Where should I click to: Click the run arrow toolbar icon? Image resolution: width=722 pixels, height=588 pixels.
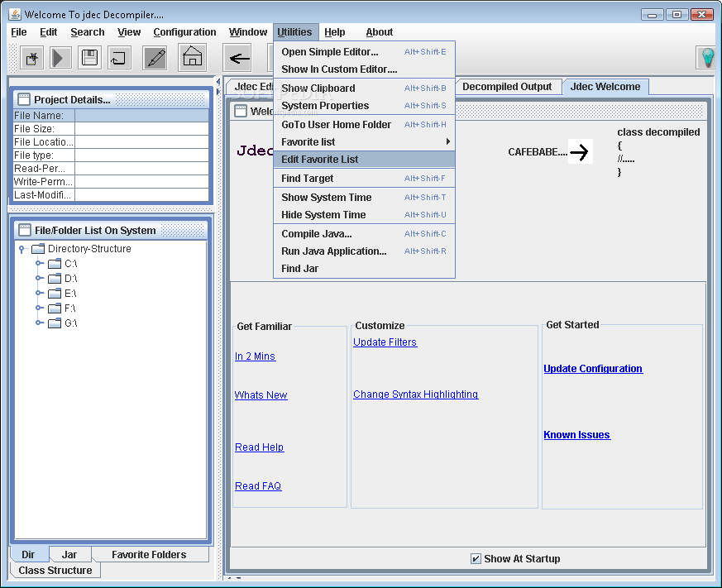(x=60, y=58)
